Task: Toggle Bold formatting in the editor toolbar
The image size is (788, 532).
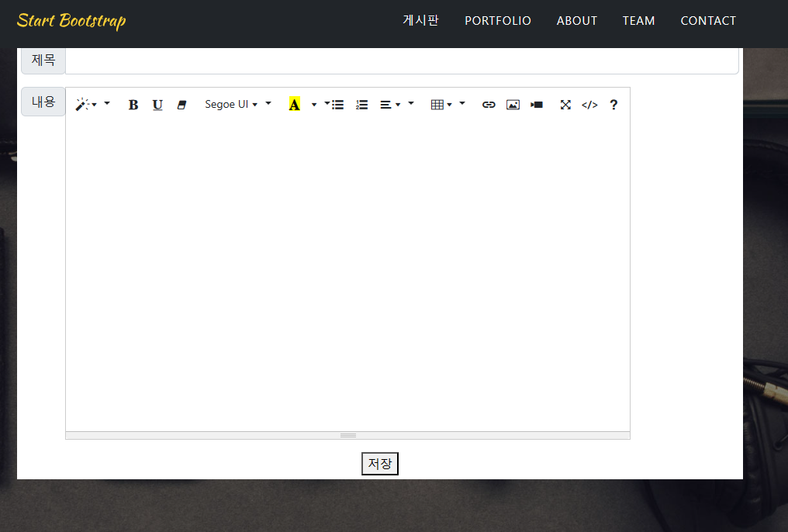Action: point(133,105)
